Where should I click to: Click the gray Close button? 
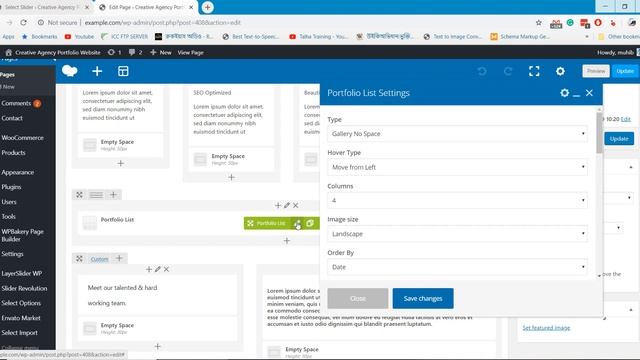tap(358, 298)
